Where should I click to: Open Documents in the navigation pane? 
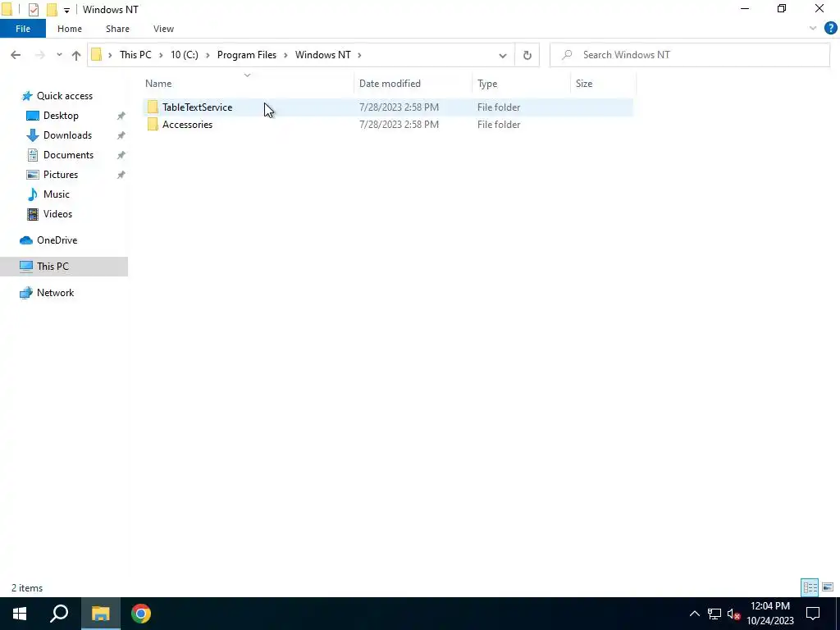[x=68, y=155]
